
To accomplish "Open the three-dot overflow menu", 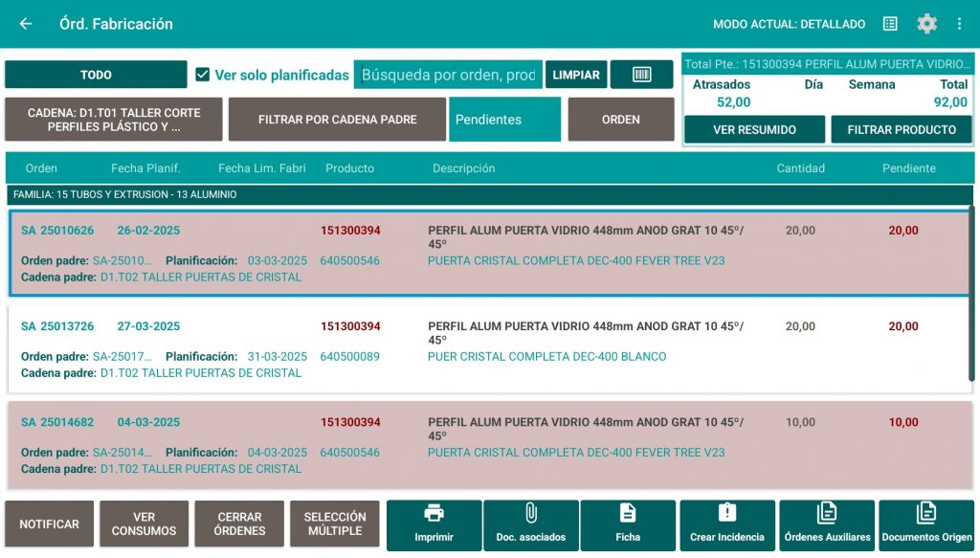I will [960, 24].
